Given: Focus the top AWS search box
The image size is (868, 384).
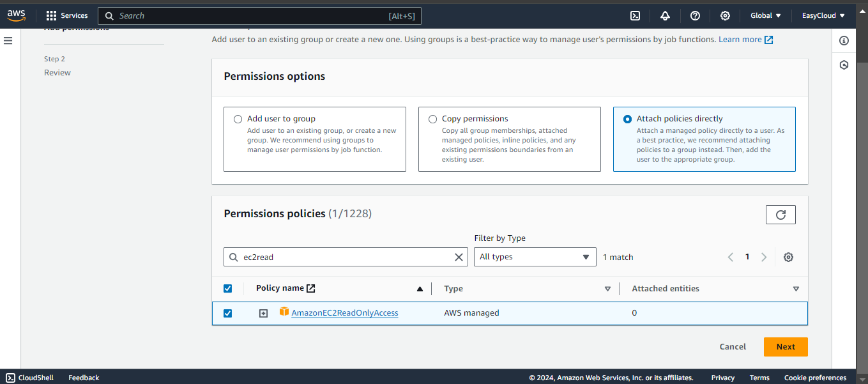Looking at the screenshot, I should click(259, 16).
